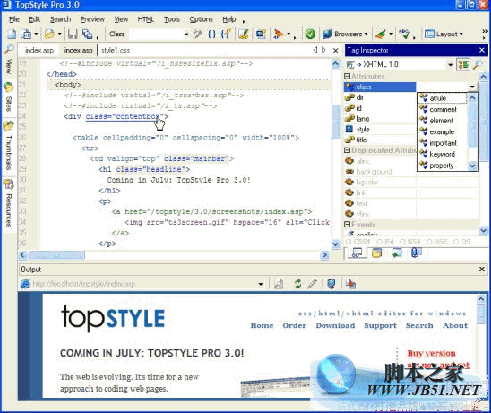Collapse the Events section
Viewport: 491px width, 413px height.
click(x=347, y=224)
